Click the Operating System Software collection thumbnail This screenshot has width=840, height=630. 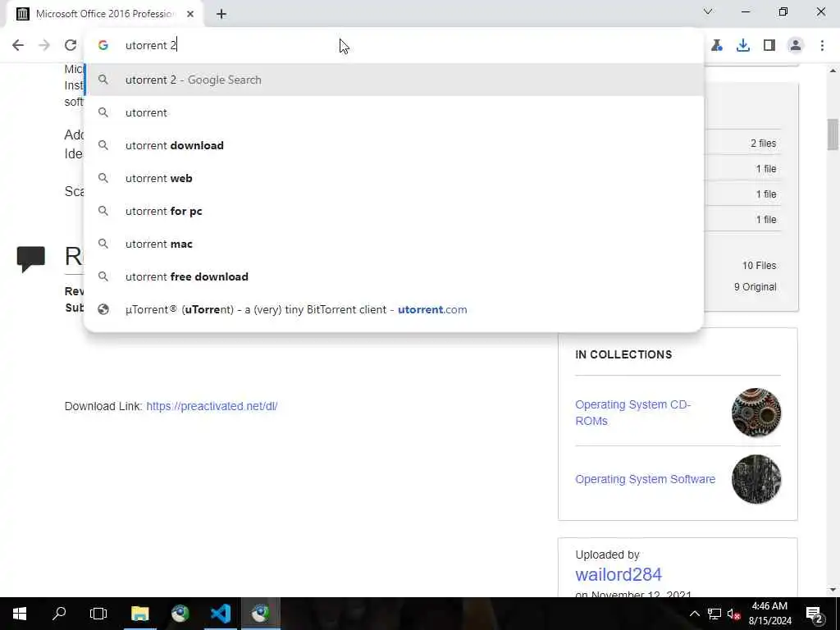(756, 479)
